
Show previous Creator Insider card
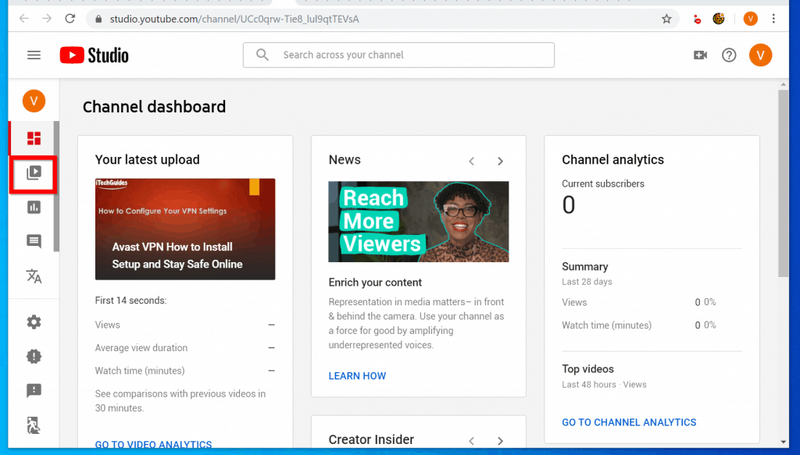(472, 441)
